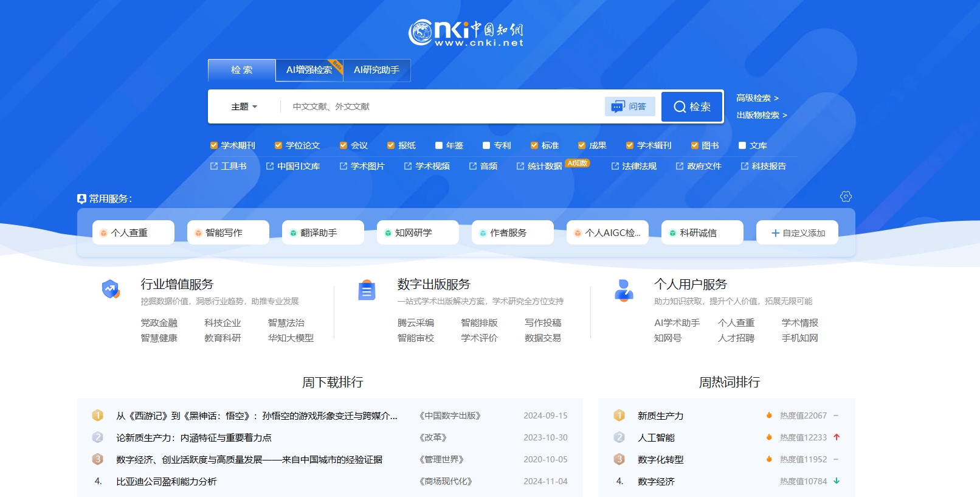
Task: Click the 作者服务 service icon
Action: tap(483, 233)
